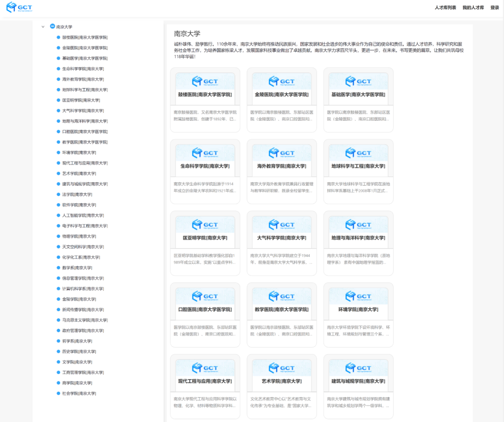Select 政府管理学院[南京大学] in tree
This screenshot has width=504, height=422.
[83, 331]
